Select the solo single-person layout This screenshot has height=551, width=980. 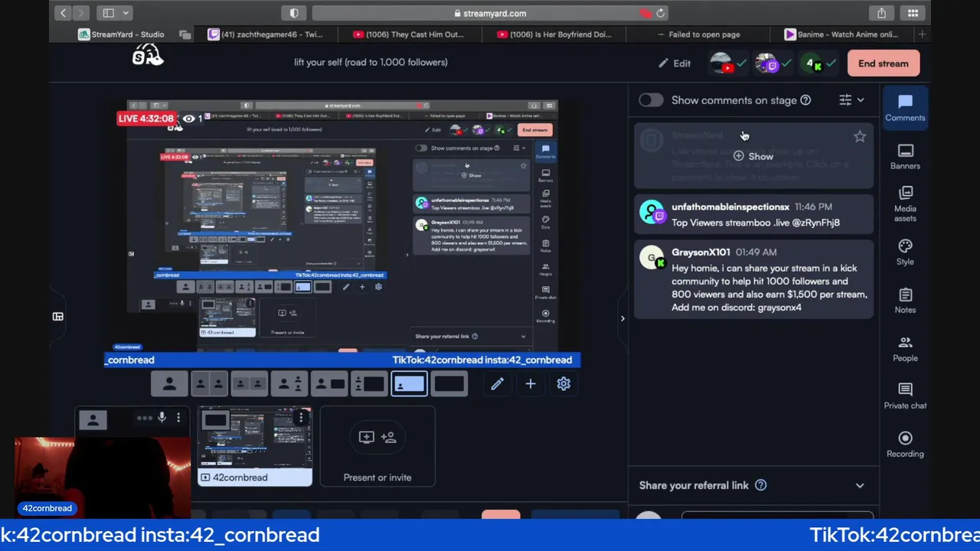[169, 383]
